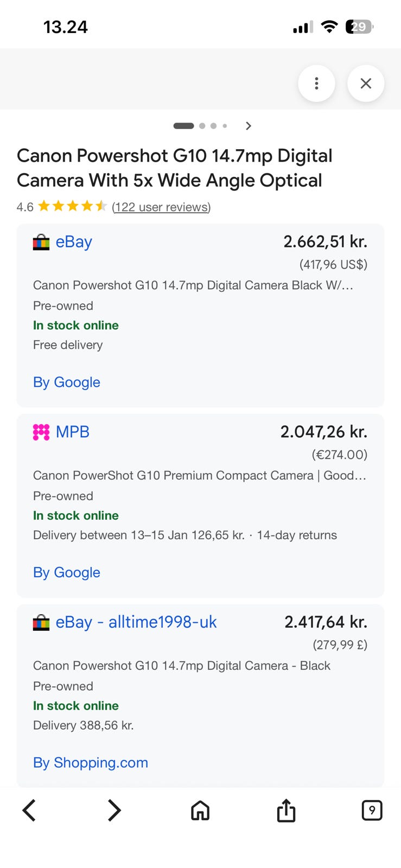Read the 122 user reviews
401x868 pixels.
click(x=161, y=207)
